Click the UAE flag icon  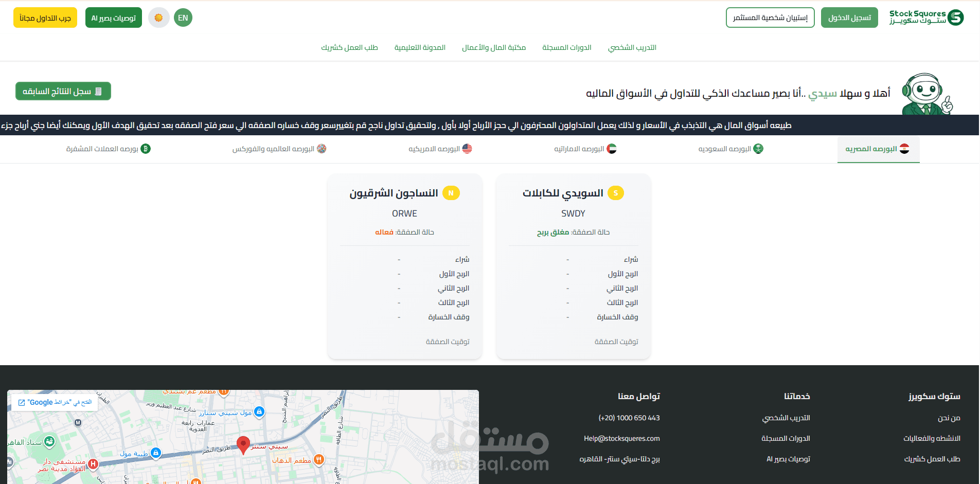[612, 149]
